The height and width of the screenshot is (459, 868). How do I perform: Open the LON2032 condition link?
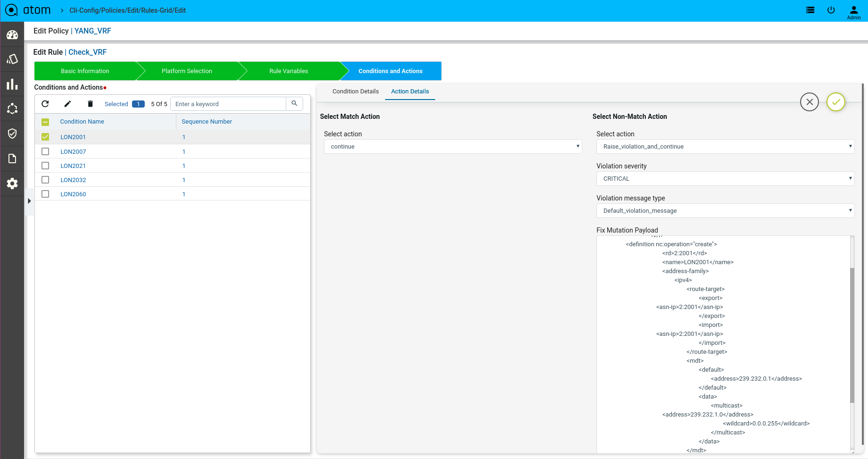[x=73, y=180]
